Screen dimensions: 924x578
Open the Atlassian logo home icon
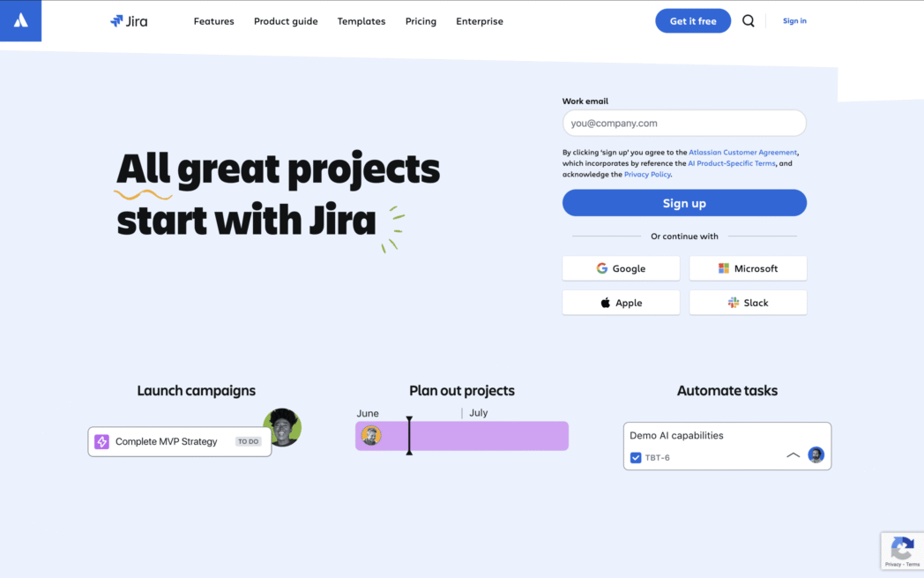(20, 20)
